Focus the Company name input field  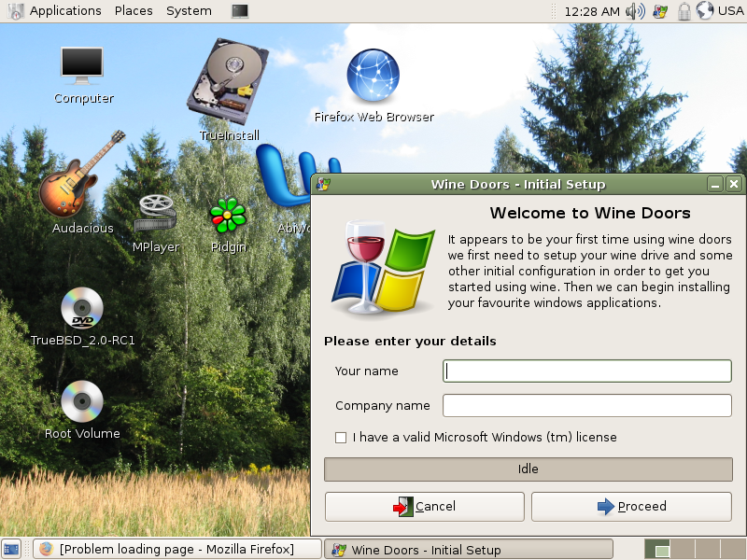pyautogui.click(x=587, y=406)
